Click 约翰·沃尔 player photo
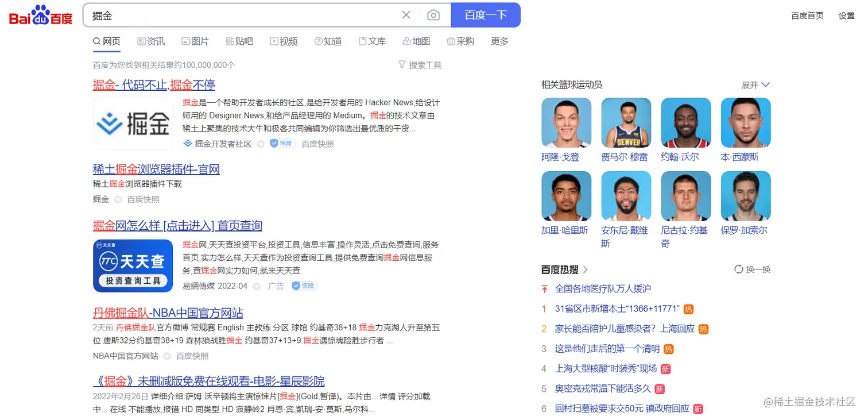 click(x=686, y=122)
